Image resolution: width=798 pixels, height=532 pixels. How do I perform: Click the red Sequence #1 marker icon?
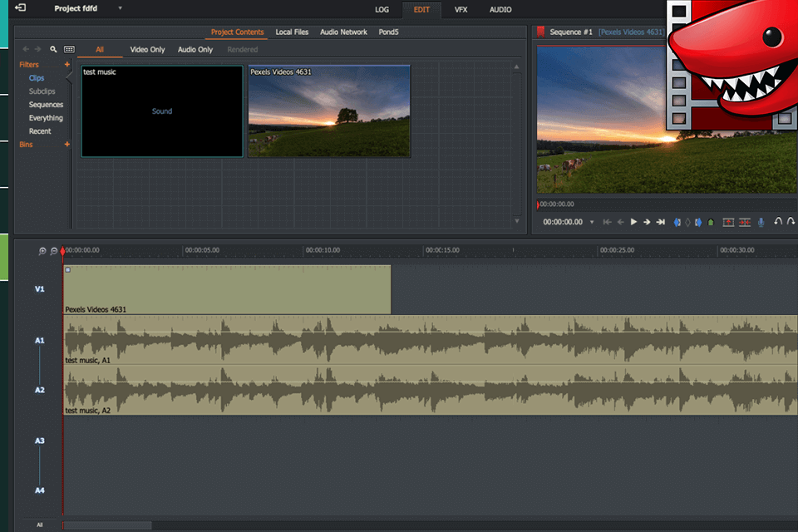point(540,32)
